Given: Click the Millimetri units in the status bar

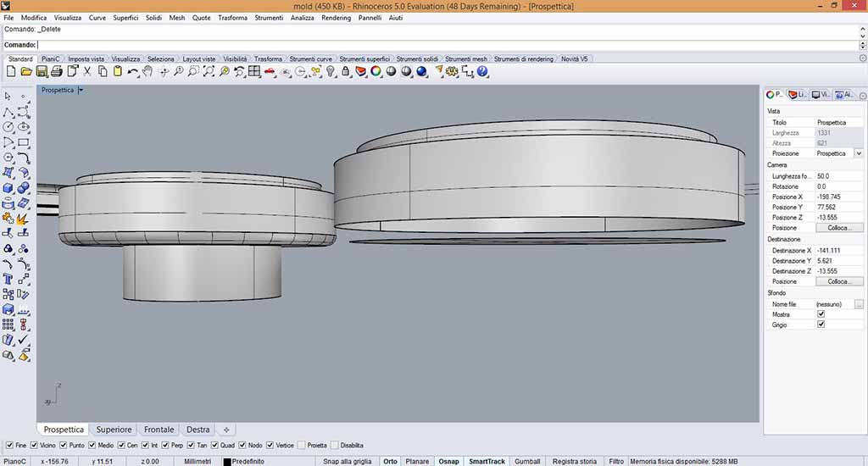Looking at the screenshot, I should tap(198, 461).
